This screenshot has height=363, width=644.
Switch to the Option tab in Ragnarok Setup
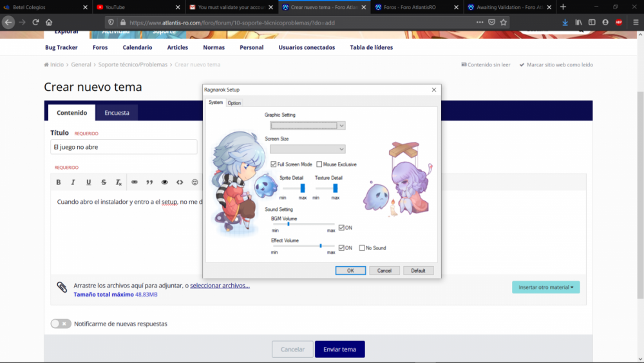(x=234, y=103)
